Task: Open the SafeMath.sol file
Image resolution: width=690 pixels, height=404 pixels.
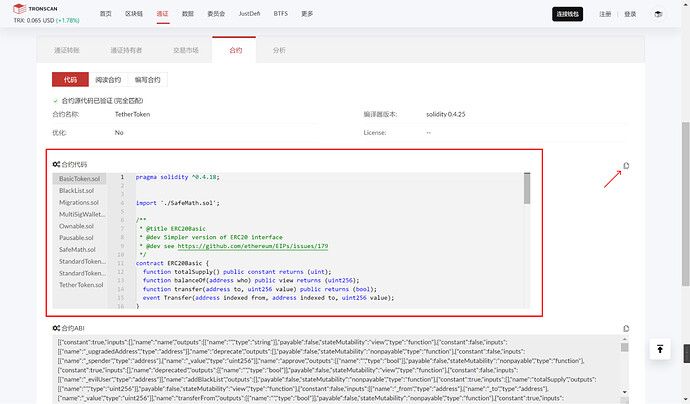Action: pyautogui.click(x=77, y=250)
